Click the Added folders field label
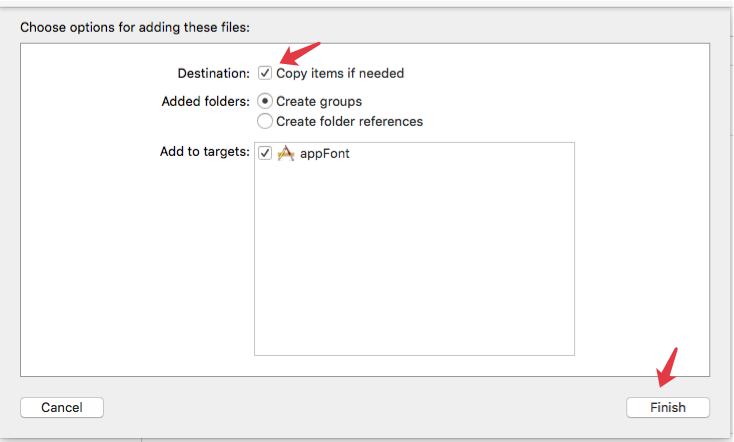The width and height of the screenshot is (734, 442). (x=205, y=101)
